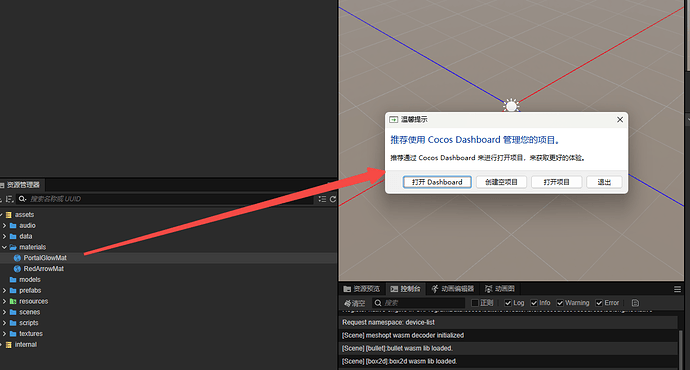Click the sun light gizmo in the scene
The image size is (690, 370).
click(x=511, y=106)
